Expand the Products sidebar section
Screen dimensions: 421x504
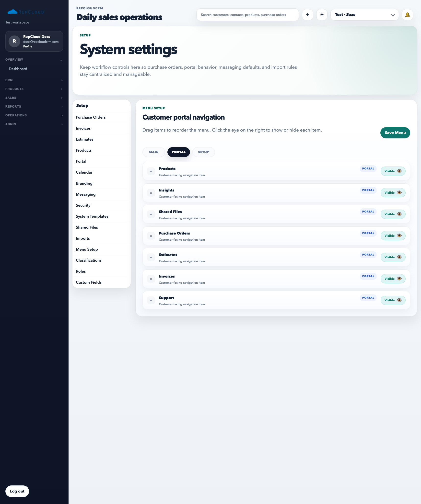coord(34,89)
